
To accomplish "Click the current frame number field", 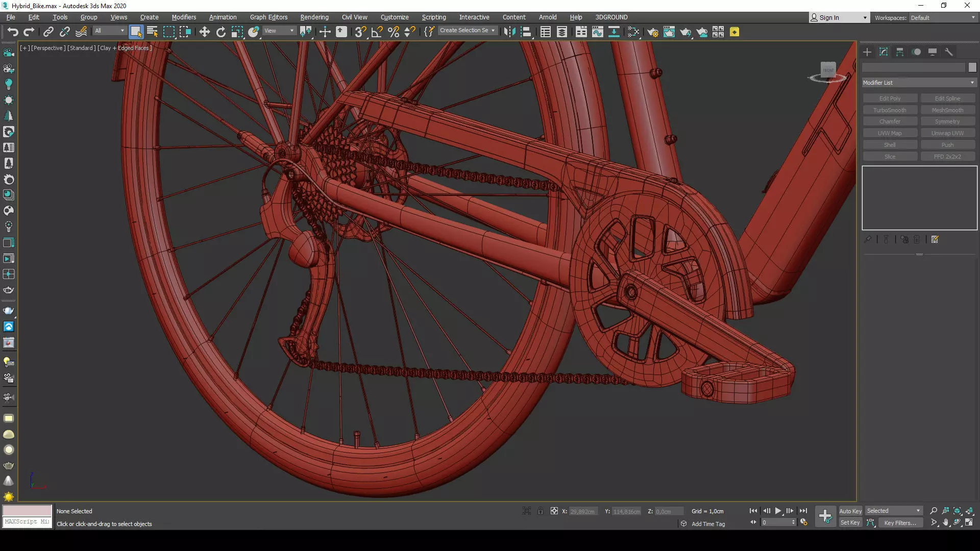I will pyautogui.click(x=776, y=522).
